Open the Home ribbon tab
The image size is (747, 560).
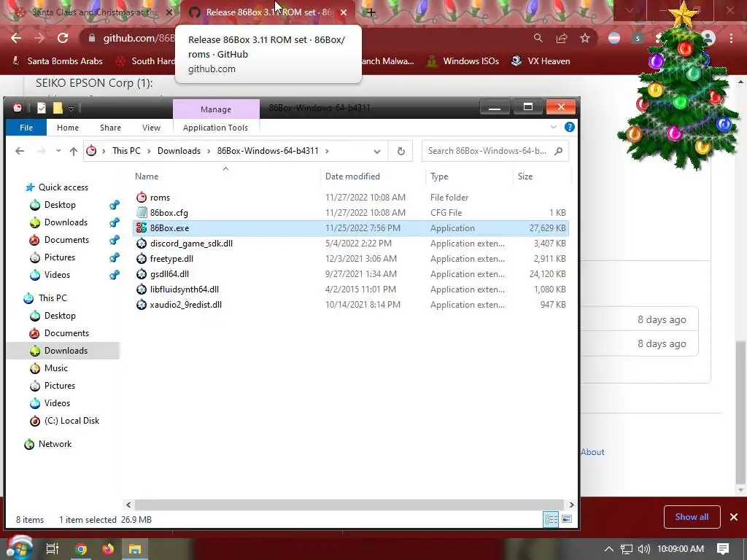[68, 128]
